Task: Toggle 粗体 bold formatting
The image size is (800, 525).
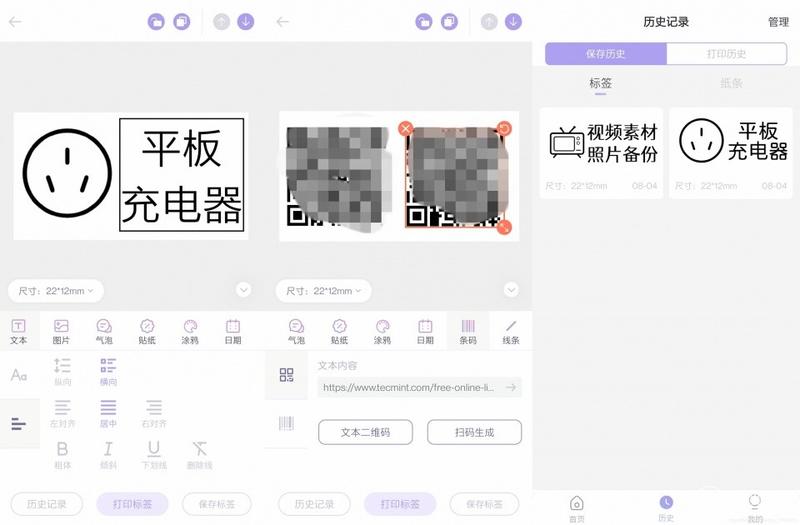Action: pyautogui.click(x=62, y=455)
